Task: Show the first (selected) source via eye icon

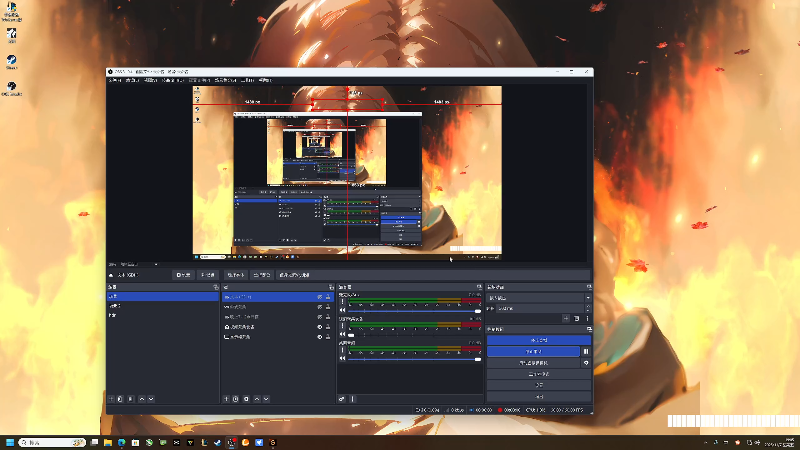Action: pos(320,297)
